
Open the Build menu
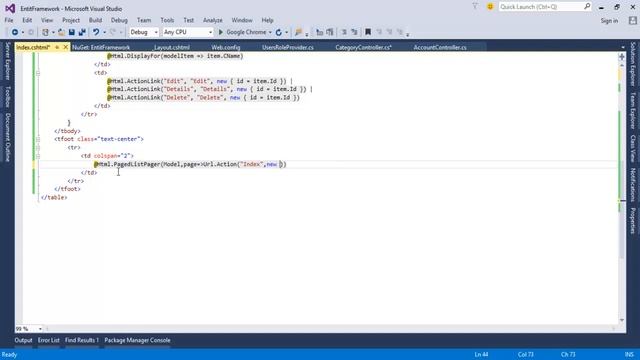click(95, 20)
